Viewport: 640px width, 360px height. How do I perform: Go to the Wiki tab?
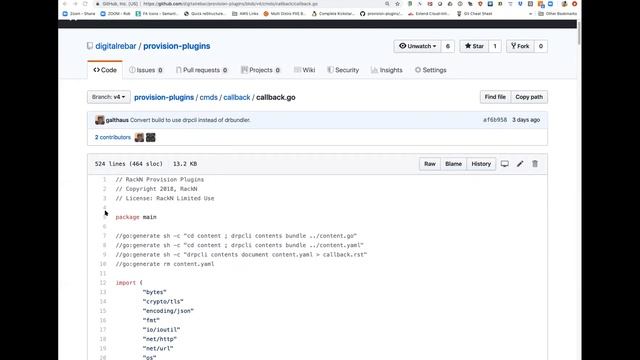(304, 70)
